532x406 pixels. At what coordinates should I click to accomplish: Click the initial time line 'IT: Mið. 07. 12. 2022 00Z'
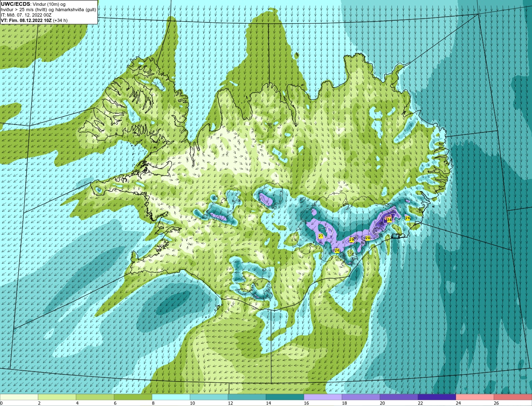pyautogui.click(x=26, y=15)
